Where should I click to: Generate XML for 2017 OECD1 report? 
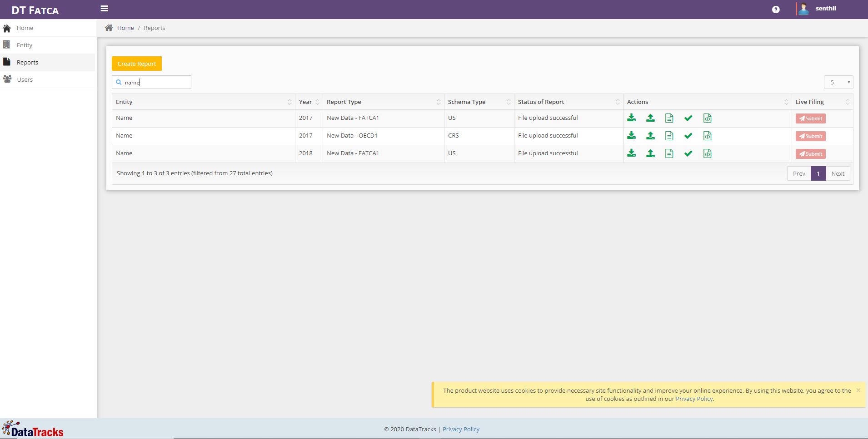707,136
